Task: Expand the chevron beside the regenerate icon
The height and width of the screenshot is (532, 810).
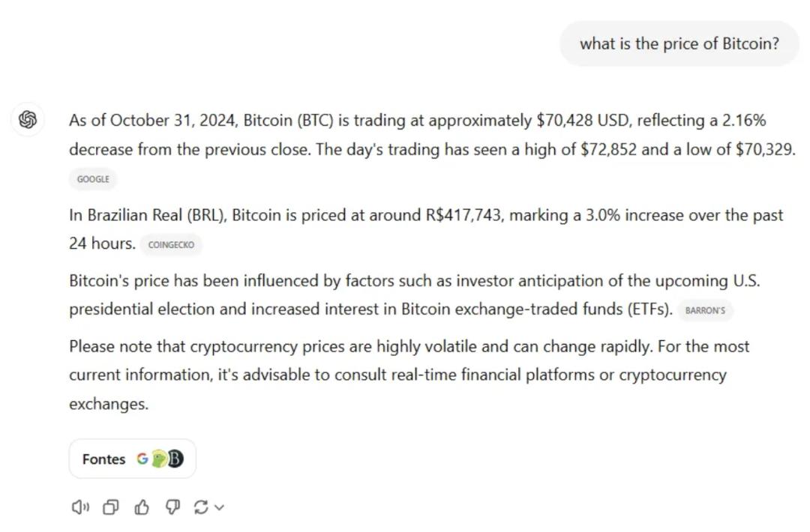Action: point(219,508)
